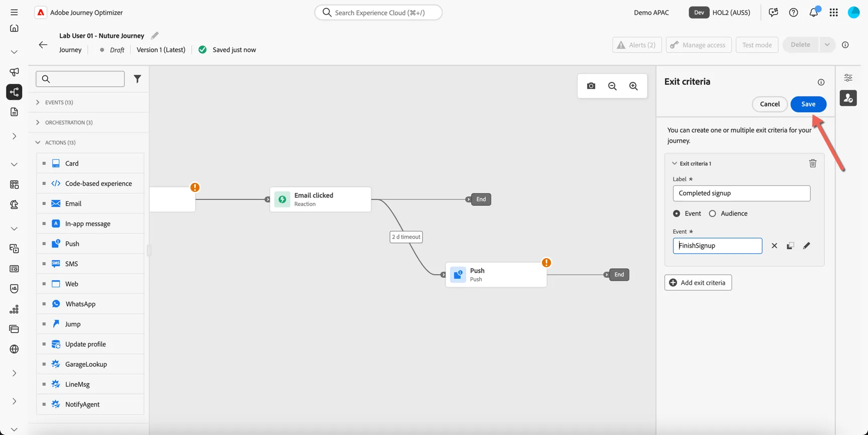Select the Event radio button
The height and width of the screenshot is (435, 868).
[x=677, y=213]
